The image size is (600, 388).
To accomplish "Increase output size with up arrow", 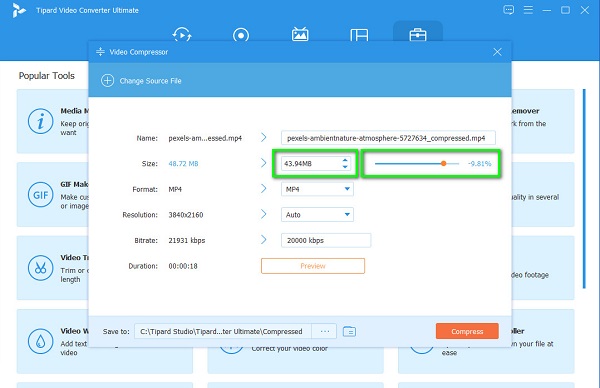I will tap(345, 160).
